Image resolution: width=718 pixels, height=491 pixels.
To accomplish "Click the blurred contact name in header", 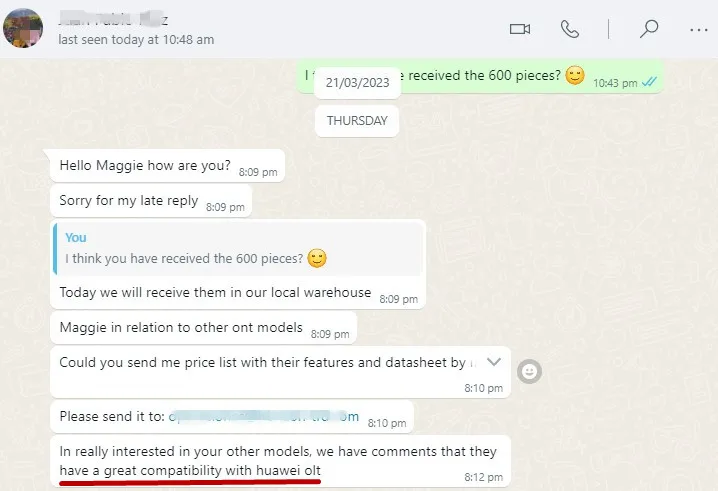I will pyautogui.click(x=113, y=20).
